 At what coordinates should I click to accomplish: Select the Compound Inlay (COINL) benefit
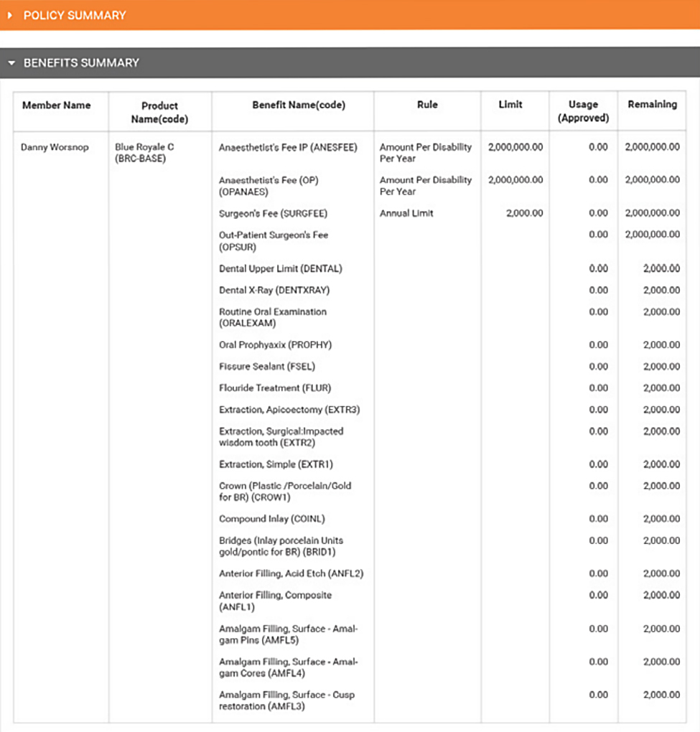click(x=272, y=519)
